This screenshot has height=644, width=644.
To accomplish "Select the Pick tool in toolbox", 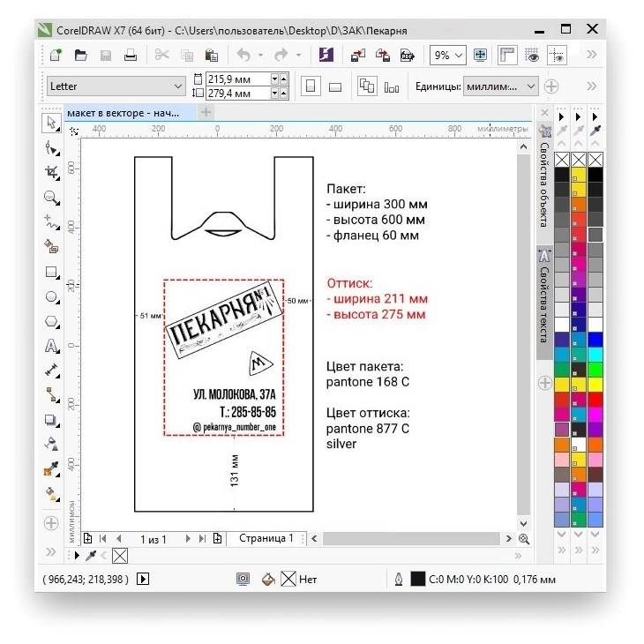I will [52, 123].
